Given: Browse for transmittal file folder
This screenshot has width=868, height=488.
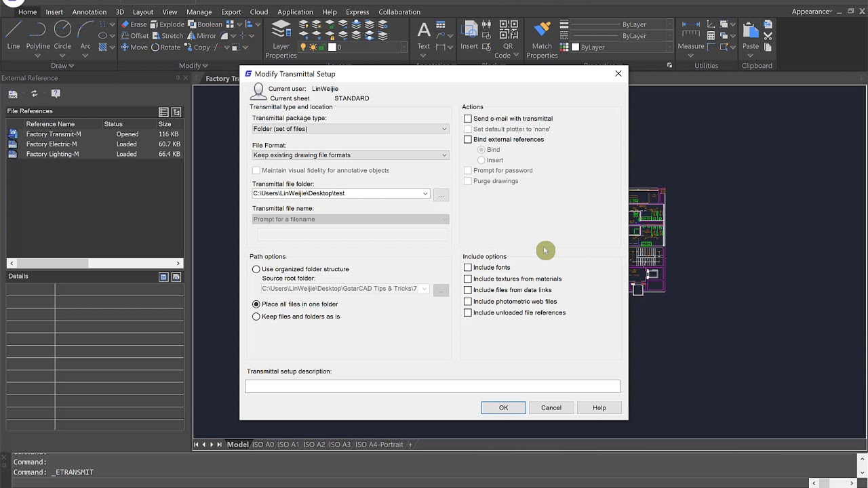Looking at the screenshot, I should [441, 195].
